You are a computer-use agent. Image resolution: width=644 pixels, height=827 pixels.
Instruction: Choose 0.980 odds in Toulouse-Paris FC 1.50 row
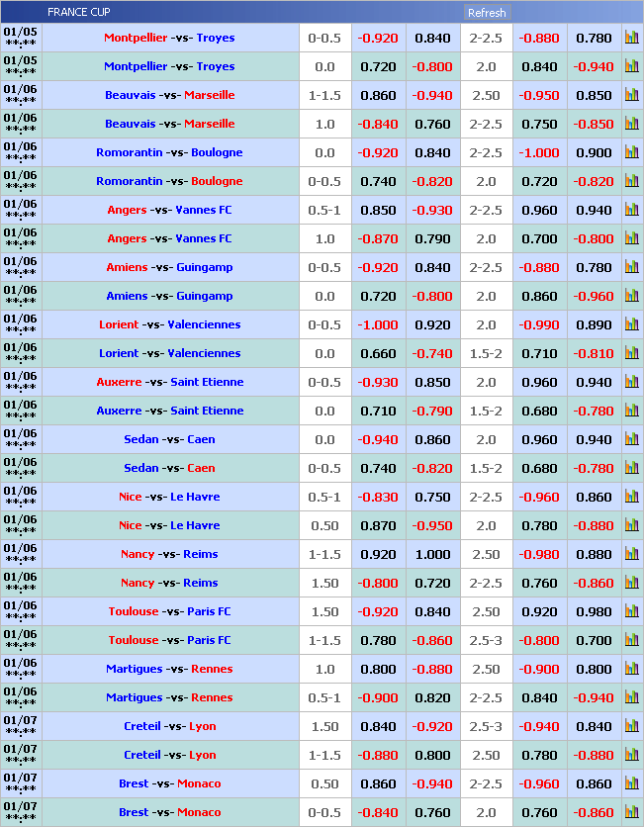tap(594, 611)
